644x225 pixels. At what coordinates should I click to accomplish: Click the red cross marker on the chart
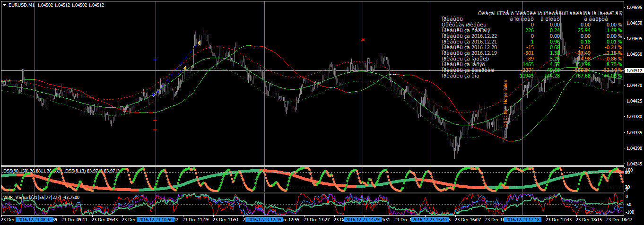coord(363,40)
